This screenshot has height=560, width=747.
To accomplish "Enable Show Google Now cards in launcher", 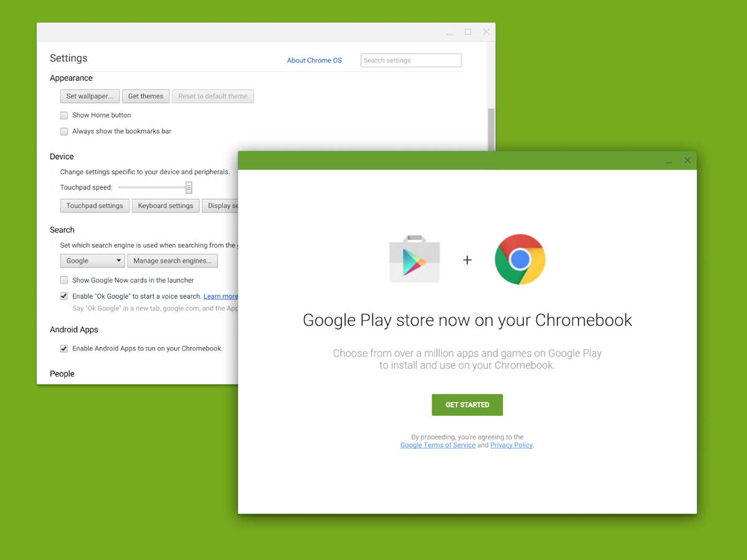I will pos(63,280).
